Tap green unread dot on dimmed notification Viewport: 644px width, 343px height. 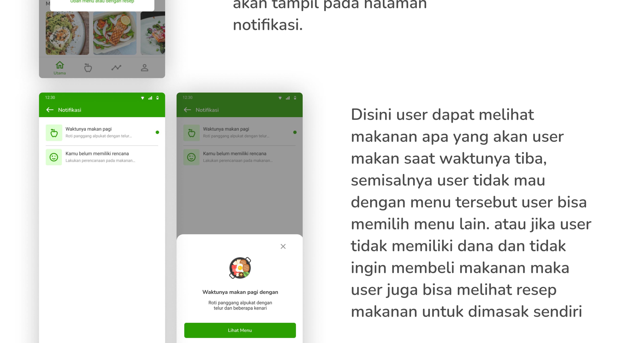coord(295,132)
